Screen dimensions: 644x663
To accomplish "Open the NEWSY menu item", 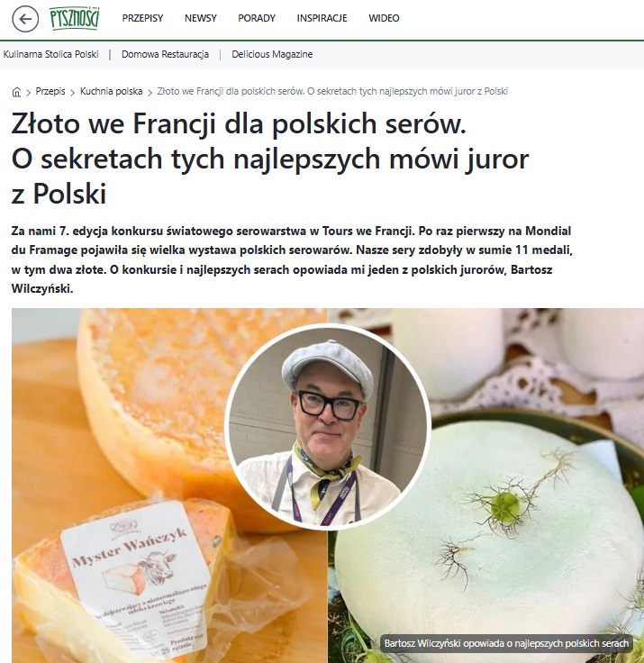I will click(201, 18).
